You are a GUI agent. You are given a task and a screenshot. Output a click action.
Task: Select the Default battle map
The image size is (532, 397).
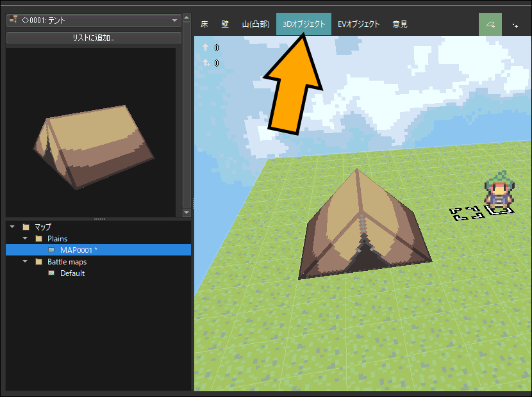pyautogui.click(x=72, y=273)
